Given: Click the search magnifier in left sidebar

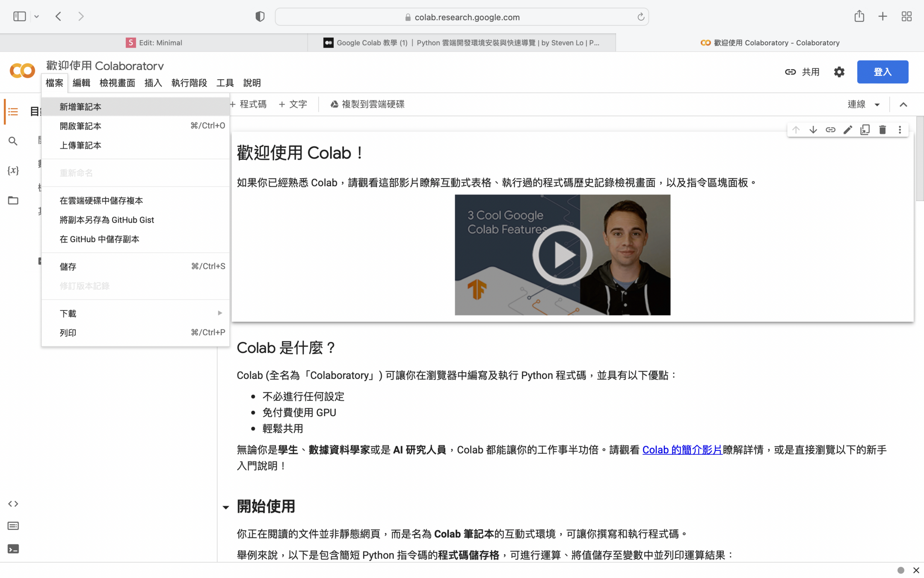Looking at the screenshot, I should (x=13, y=141).
